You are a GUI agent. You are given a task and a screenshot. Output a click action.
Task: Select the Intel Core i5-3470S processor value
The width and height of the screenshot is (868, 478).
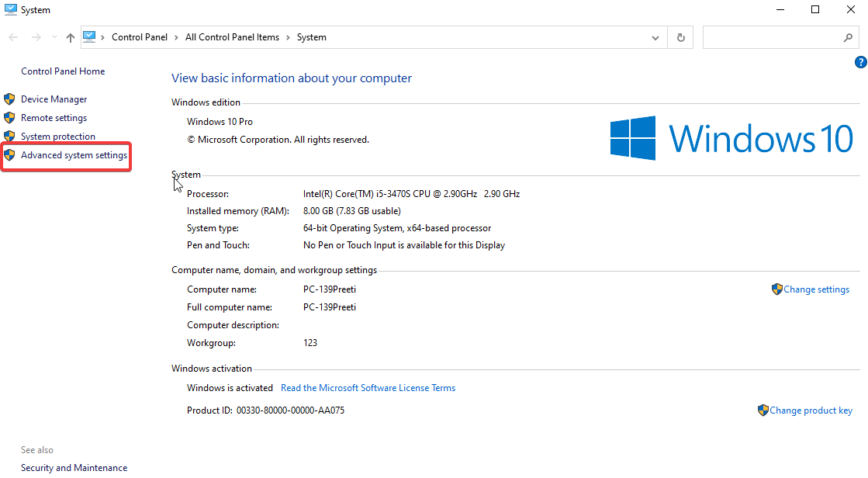pyautogui.click(x=411, y=194)
